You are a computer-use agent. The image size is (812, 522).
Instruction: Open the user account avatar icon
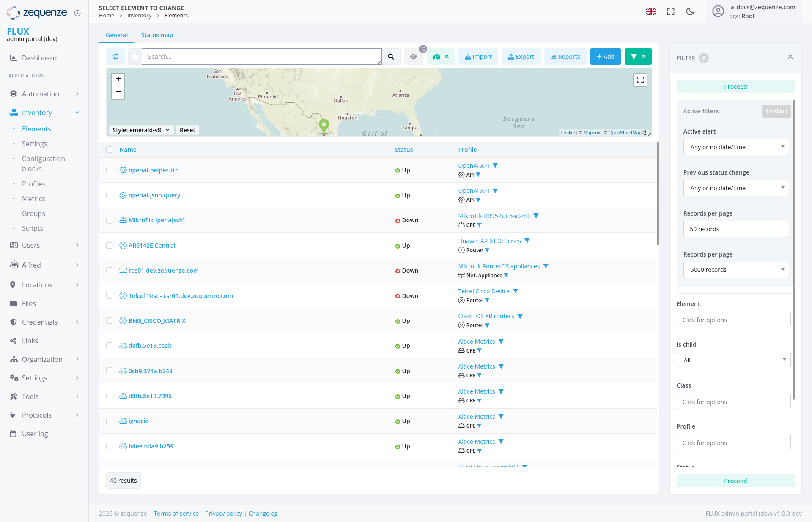[718, 11]
